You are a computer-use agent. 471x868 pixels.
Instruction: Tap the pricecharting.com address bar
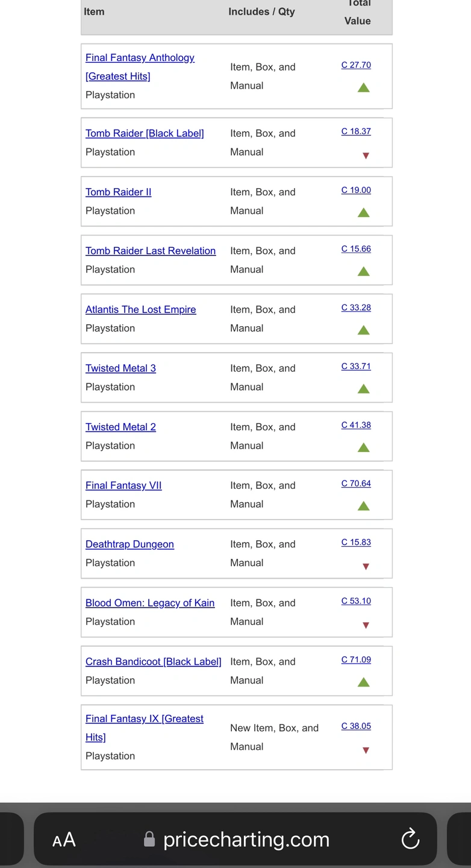click(x=246, y=840)
